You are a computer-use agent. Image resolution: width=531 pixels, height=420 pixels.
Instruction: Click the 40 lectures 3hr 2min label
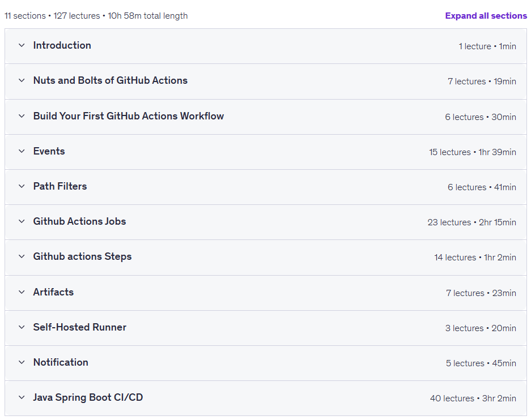pos(473,398)
